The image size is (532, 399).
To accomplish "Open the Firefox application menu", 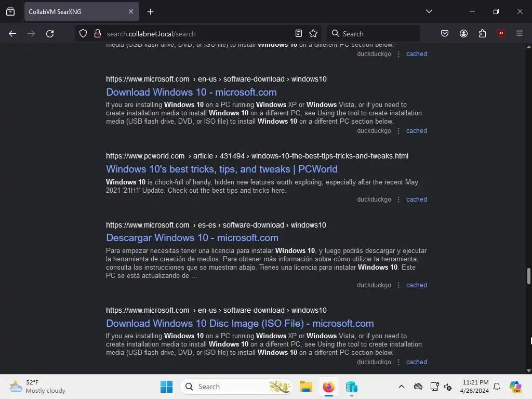I will [520, 34].
